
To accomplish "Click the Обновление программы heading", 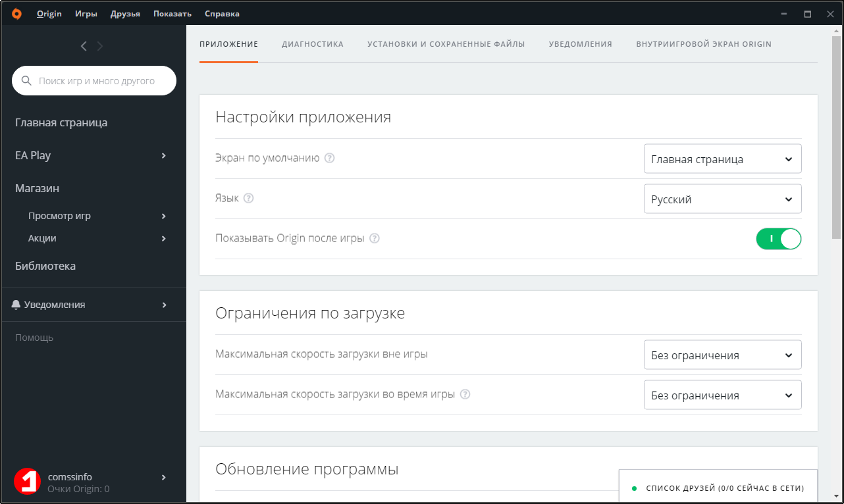I will point(307,469).
